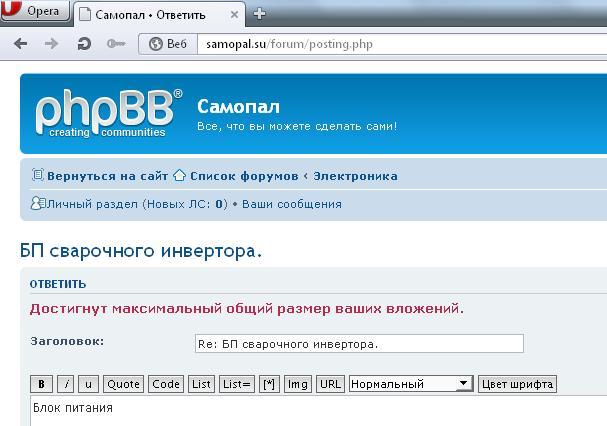The width and height of the screenshot is (607, 426).
Task: Open Личный раздел link
Action: [94, 204]
